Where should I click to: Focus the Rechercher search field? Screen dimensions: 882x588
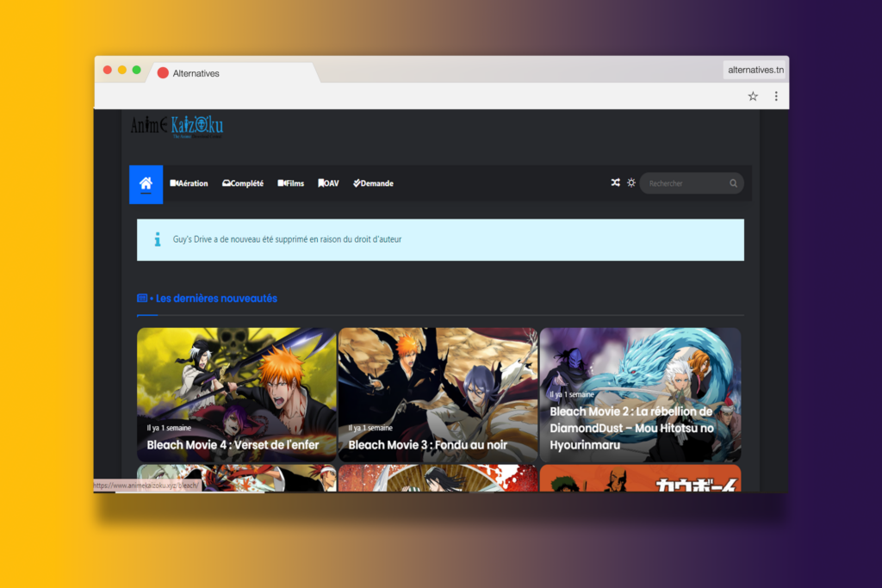(x=692, y=183)
